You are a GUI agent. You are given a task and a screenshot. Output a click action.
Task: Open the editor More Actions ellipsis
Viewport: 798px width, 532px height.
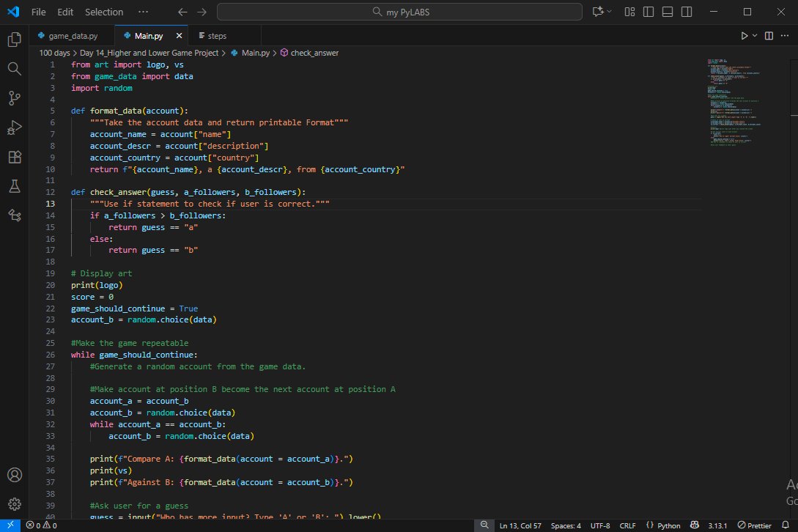point(785,36)
